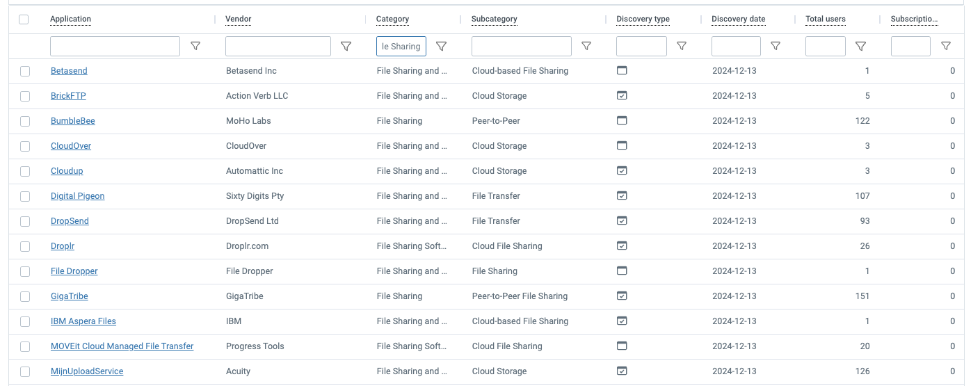Sort by the Total users column header

click(x=825, y=19)
